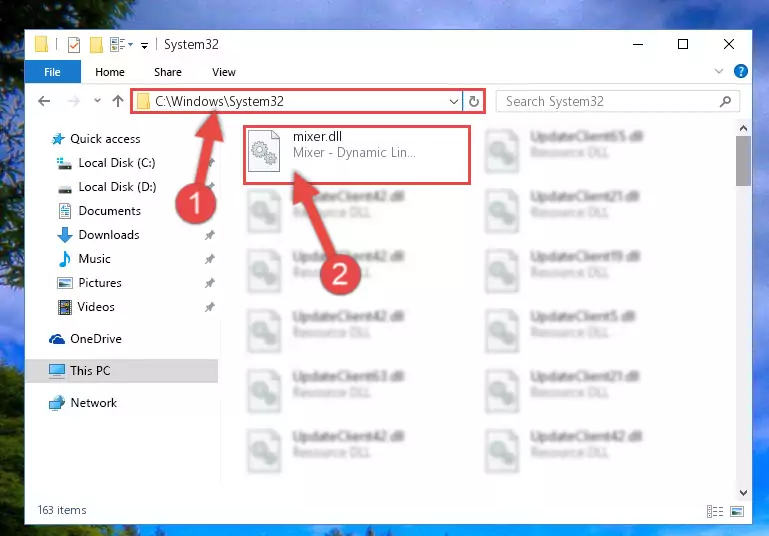Click the Pictures icon in sidebar
This screenshot has width=769, height=536.
click(64, 283)
